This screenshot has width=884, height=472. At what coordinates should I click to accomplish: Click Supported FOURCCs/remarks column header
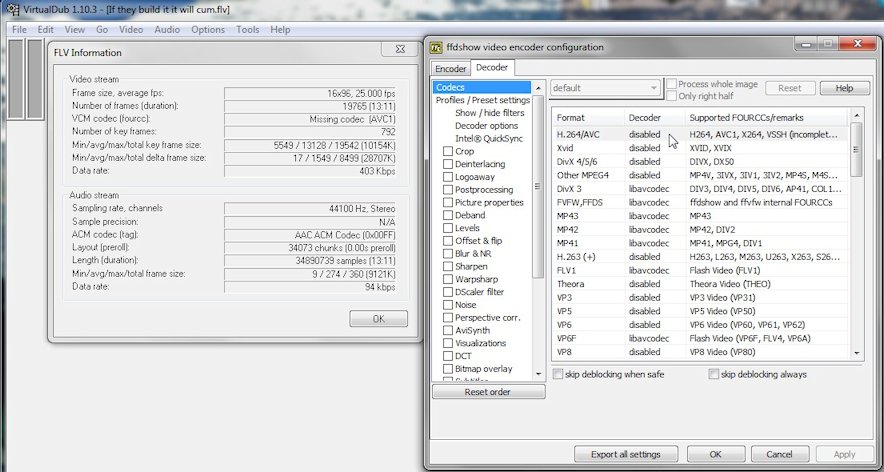(766, 117)
